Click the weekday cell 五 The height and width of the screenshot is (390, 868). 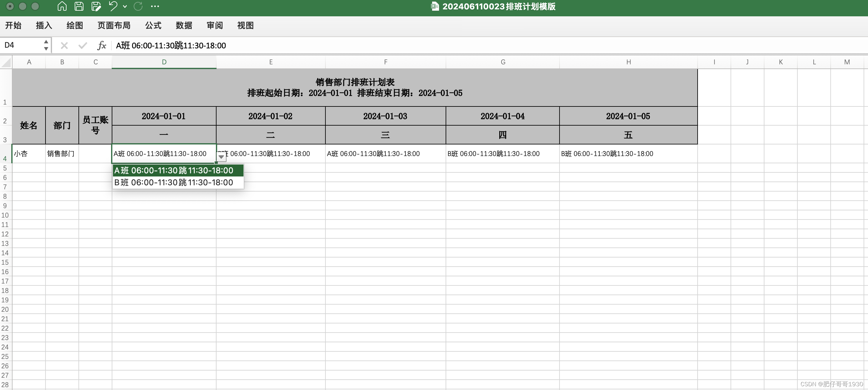click(x=629, y=135)
